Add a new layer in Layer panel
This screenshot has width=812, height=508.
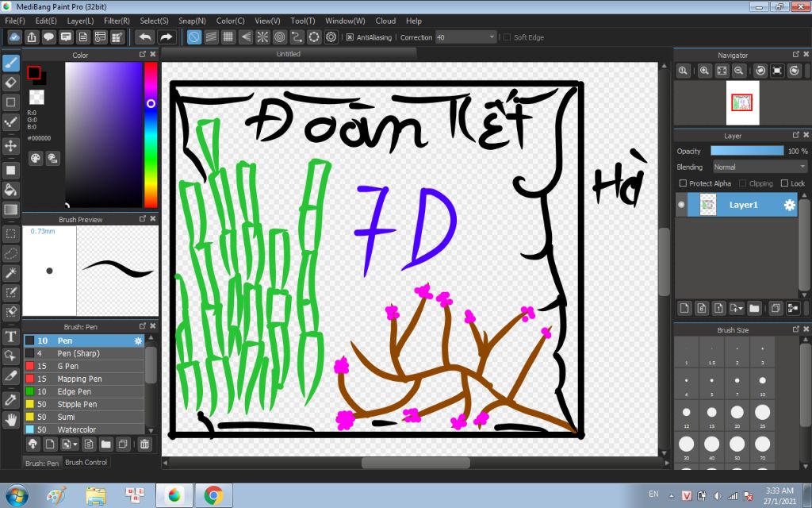coord(684,309)
